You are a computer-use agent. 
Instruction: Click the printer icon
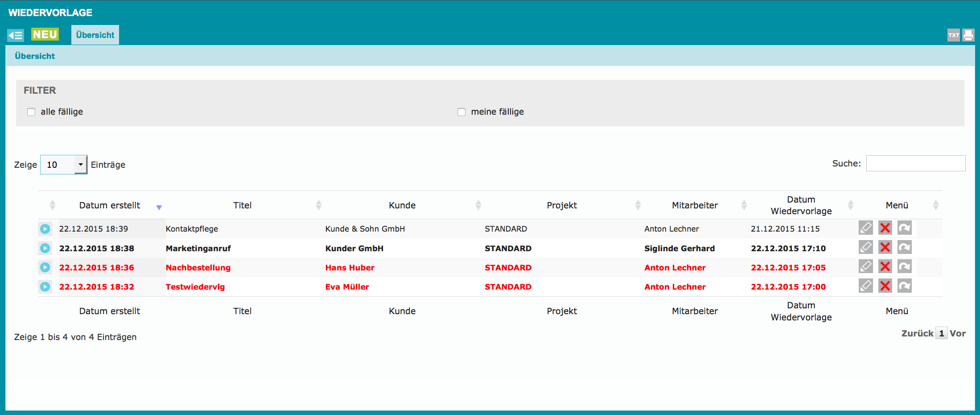968,35
